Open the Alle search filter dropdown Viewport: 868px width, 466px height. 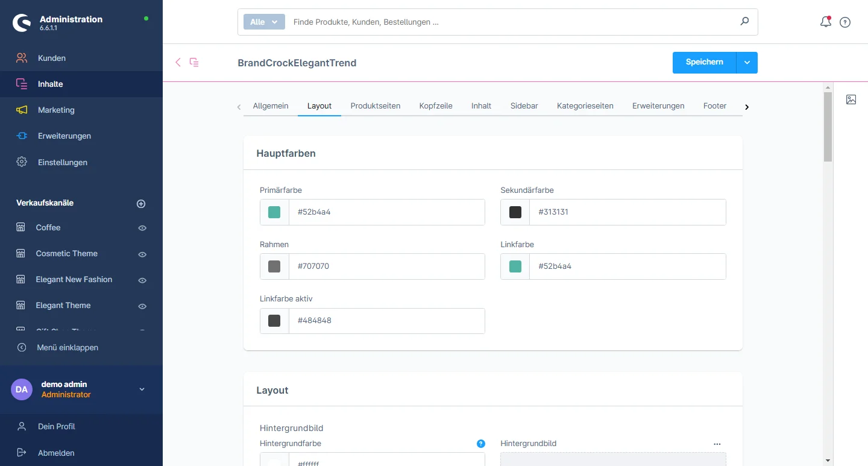(264, 22)
